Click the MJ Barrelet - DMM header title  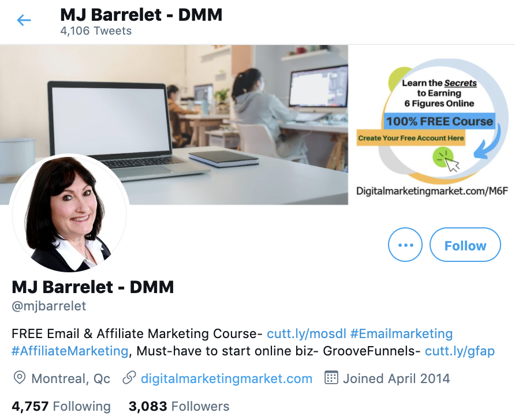tap(141, 15)
